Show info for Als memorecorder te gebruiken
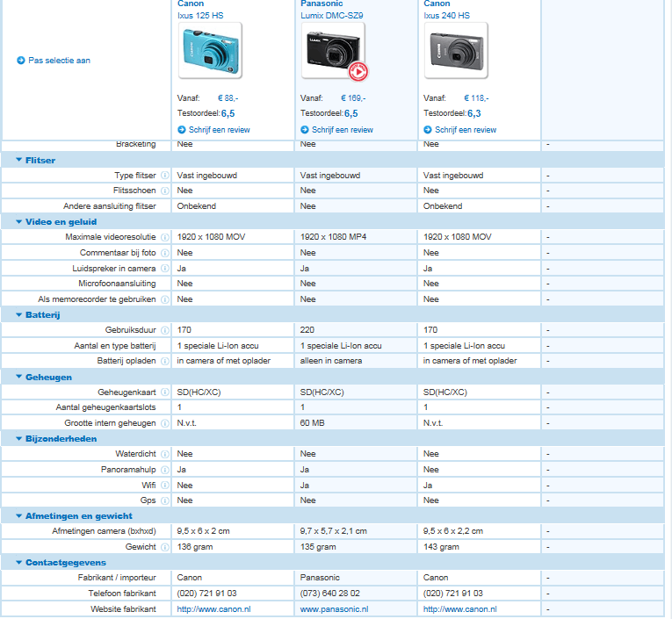This screenshot has width=672, height=619. click(x=164, y=299)
